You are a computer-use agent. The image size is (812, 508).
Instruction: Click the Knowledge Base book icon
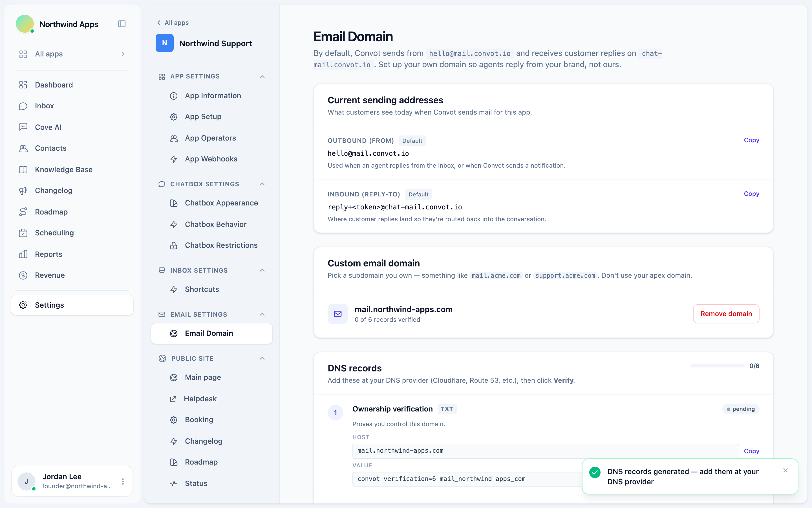tap(23, 169)
